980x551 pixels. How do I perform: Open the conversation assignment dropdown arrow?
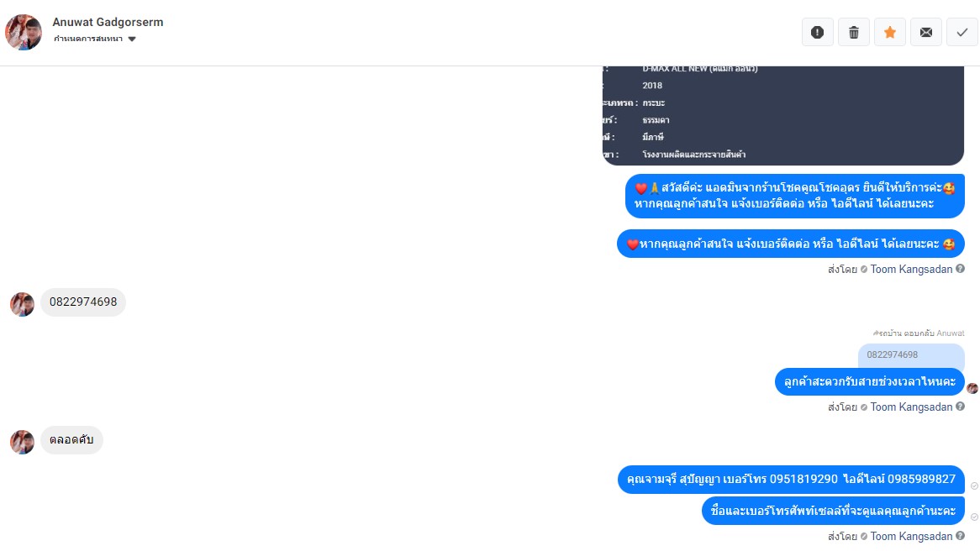coord(132,39)
